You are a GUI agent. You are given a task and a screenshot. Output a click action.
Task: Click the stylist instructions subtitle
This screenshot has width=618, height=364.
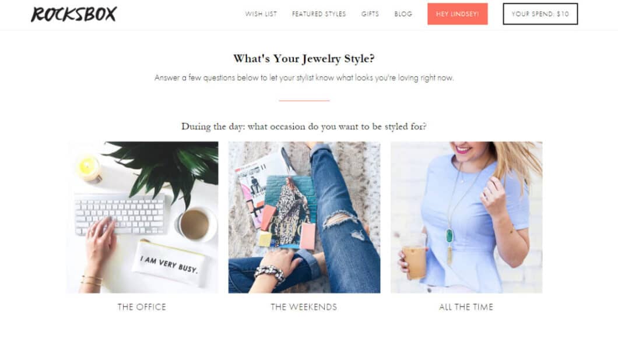pos(304,77)
